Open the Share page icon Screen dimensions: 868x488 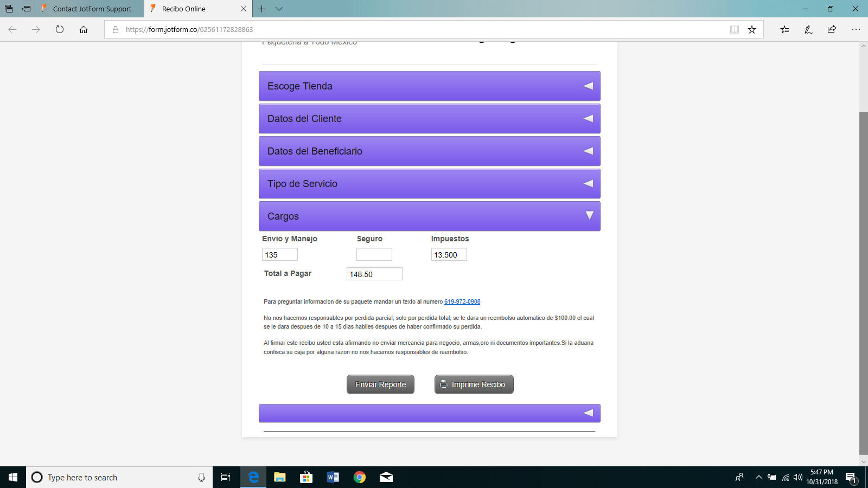point(832,30)
